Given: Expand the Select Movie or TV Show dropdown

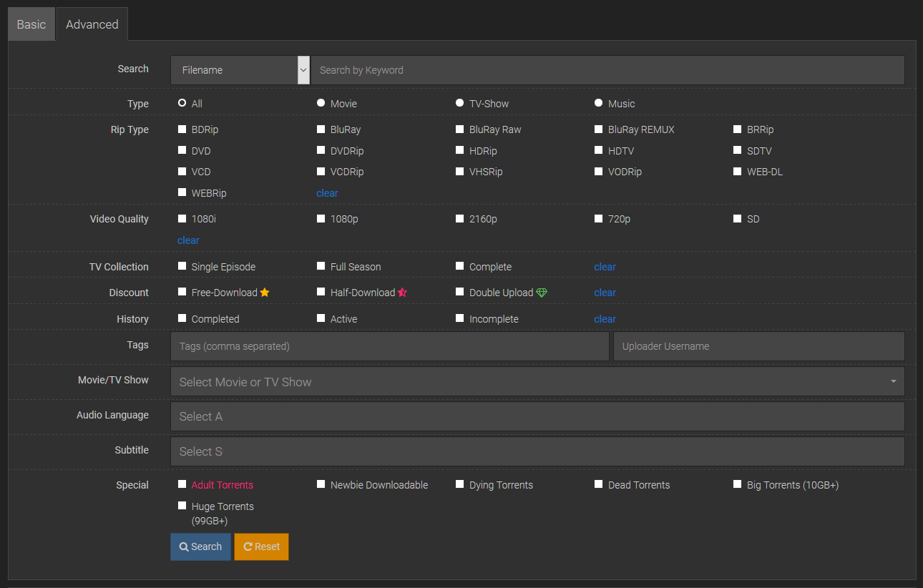Looking at the screenshot, I should (x=892, y=381).
